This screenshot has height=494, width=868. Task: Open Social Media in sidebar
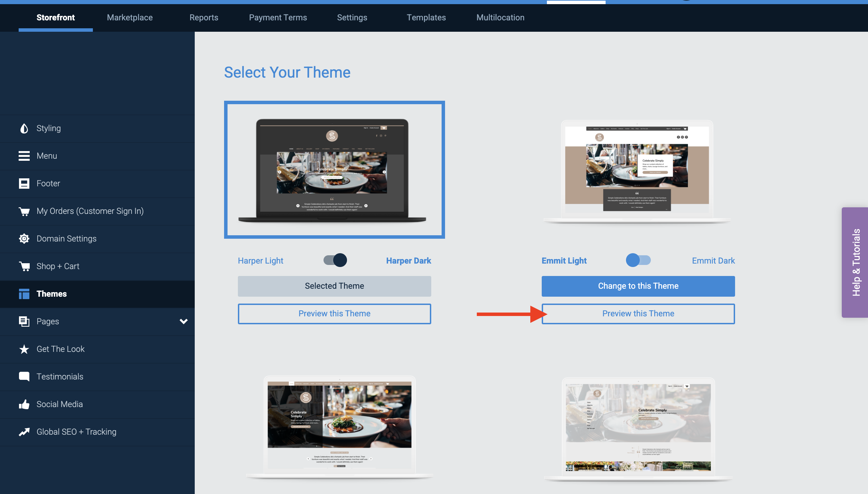click(97, 404)
